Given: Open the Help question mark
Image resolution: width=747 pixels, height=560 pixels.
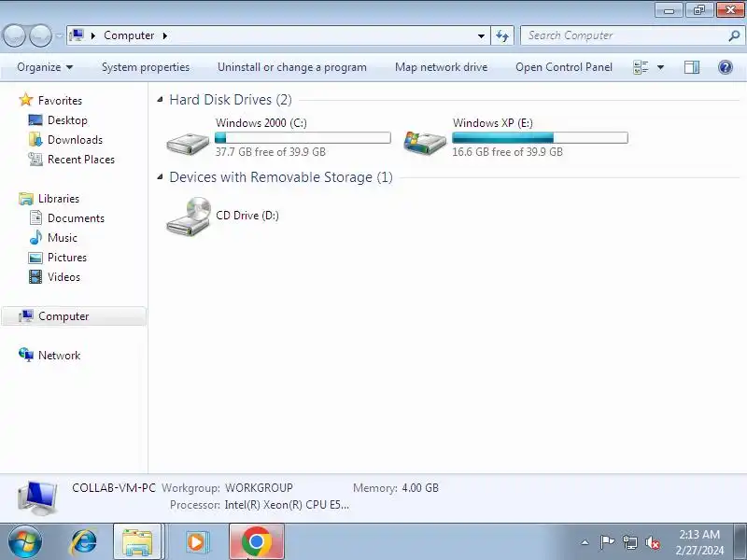Looking at the screenshot, I should pos(726,67).
